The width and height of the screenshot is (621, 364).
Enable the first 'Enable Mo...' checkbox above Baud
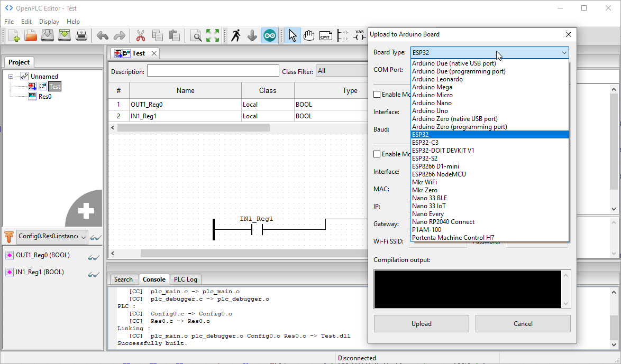[x=377, y=95]
